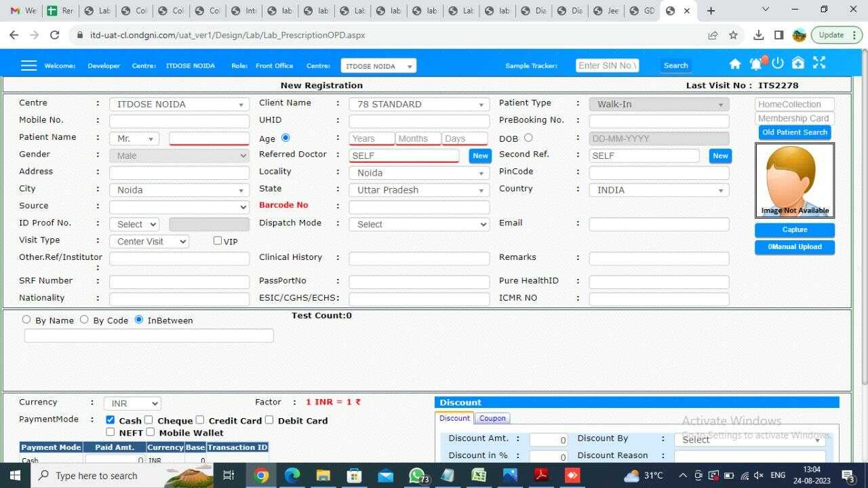Click the Sample Tracker SIN number field
Viewport: 868px width, 488px height.
(x=607, y=65)
